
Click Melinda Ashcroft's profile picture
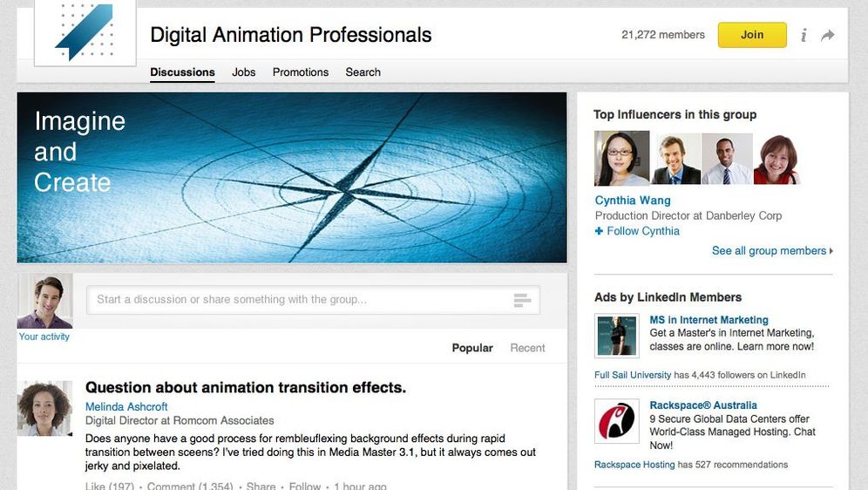(x=44, y=408)
